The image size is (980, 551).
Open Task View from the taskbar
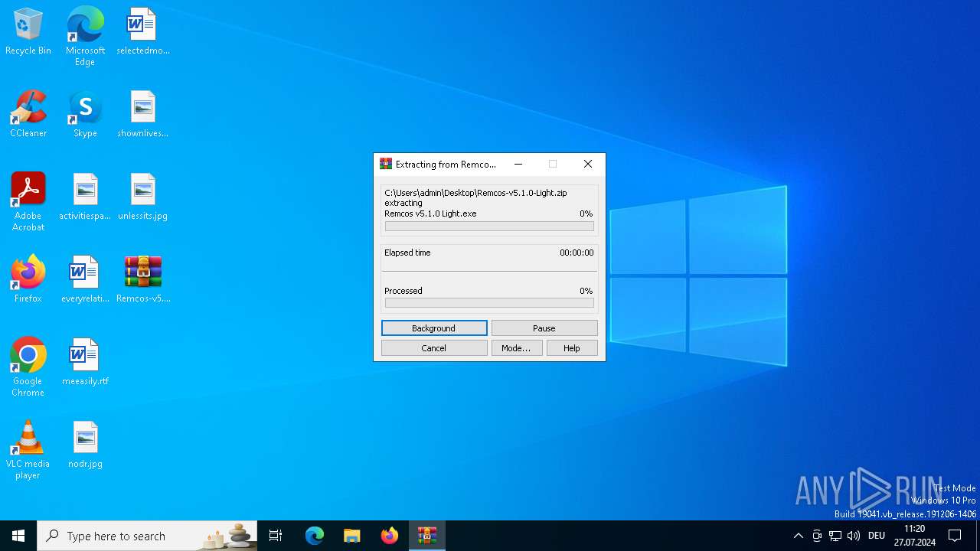coord(276,536)
